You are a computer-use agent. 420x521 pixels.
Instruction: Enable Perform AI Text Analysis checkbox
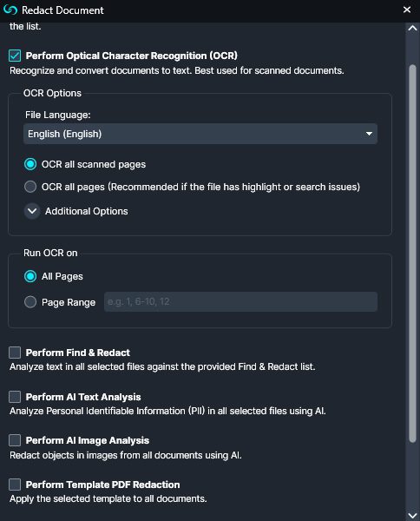tap(15, 397)
